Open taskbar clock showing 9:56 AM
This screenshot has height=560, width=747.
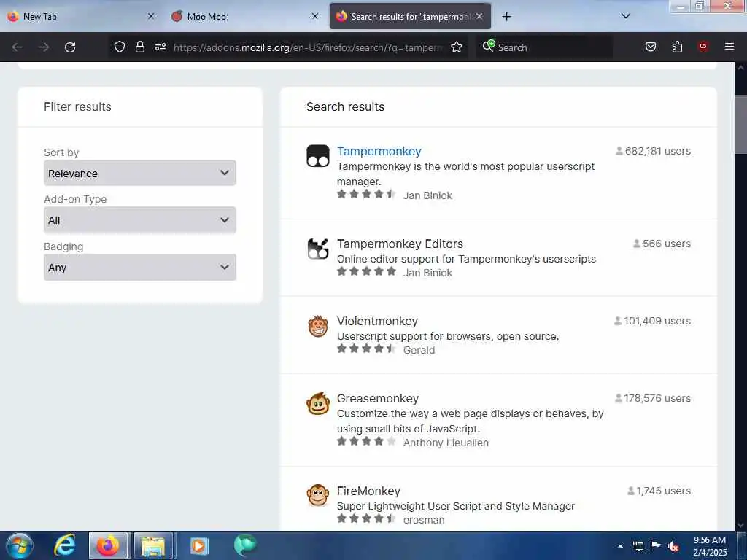pyautogui.click(x=710, y=546)
